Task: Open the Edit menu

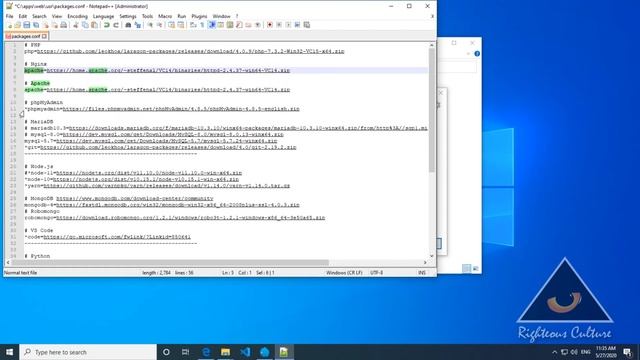Action: pos(23,16)
